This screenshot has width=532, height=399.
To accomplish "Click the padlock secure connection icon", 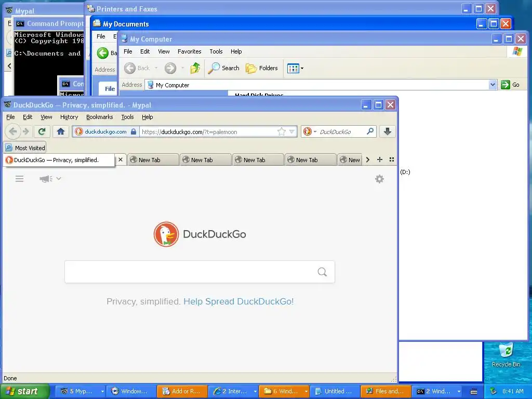I will pyautogui.click(x=134, y=131).
